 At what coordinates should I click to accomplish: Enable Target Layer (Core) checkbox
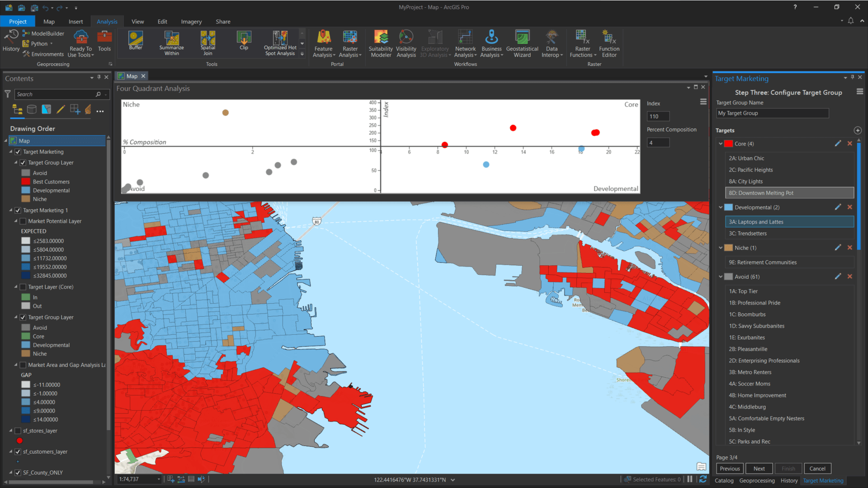23,287
